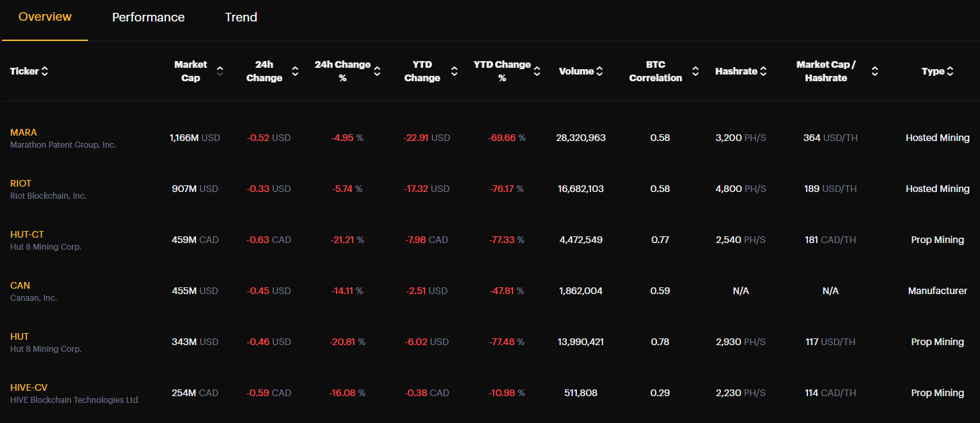Click RIOT ratio 189 USD/TH

click(x=830, y=189)
